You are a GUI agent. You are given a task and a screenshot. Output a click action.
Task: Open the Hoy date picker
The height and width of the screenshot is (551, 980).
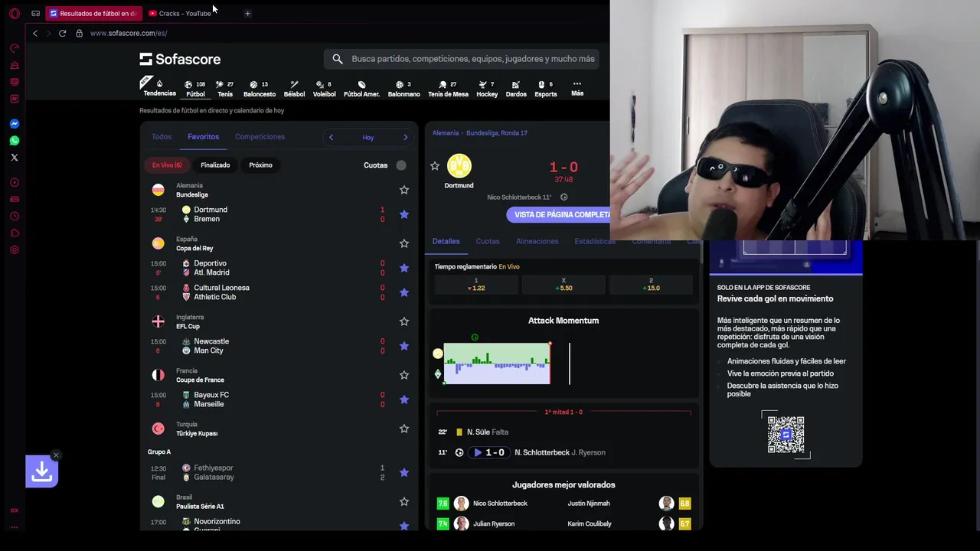(x=368, y=138)
